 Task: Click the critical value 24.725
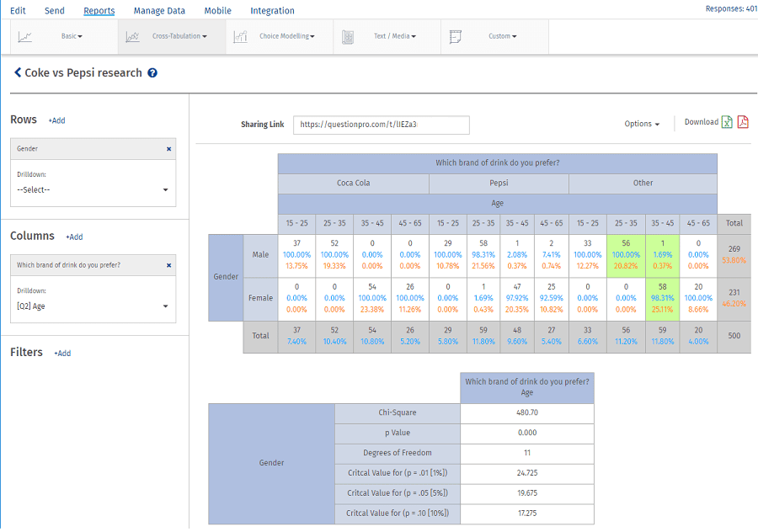[x=527, y=474]
